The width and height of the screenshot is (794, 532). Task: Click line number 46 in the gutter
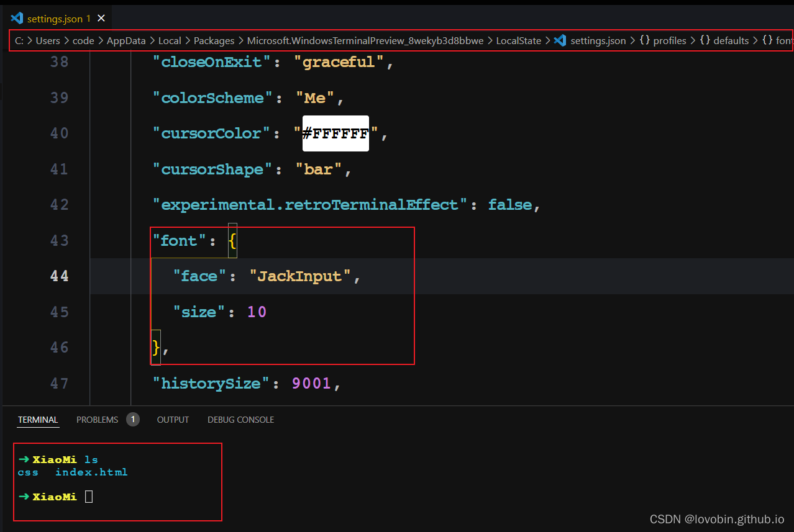point(60,348)
